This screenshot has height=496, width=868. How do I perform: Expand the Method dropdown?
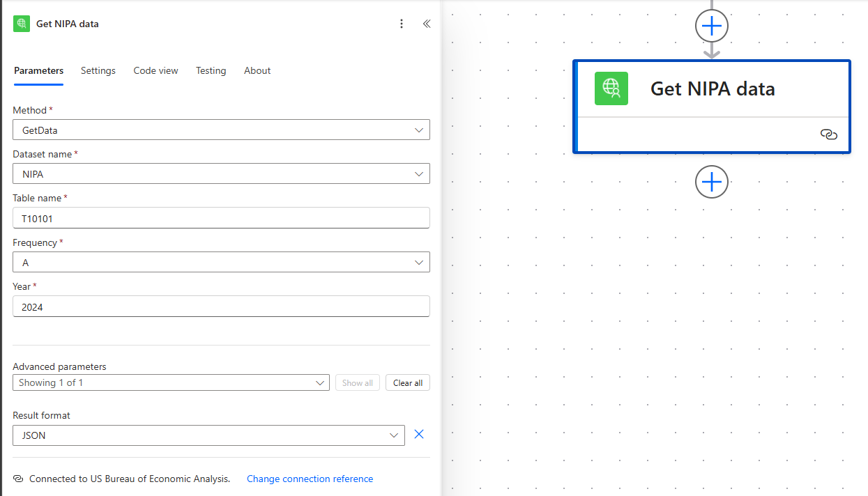click(221, 130)
